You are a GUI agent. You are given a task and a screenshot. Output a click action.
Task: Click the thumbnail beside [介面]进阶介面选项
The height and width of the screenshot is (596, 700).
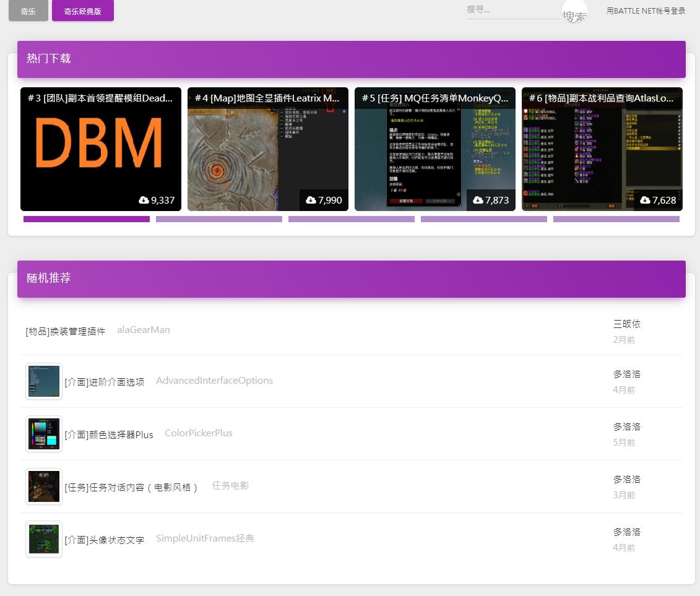(x=44, y=381)
